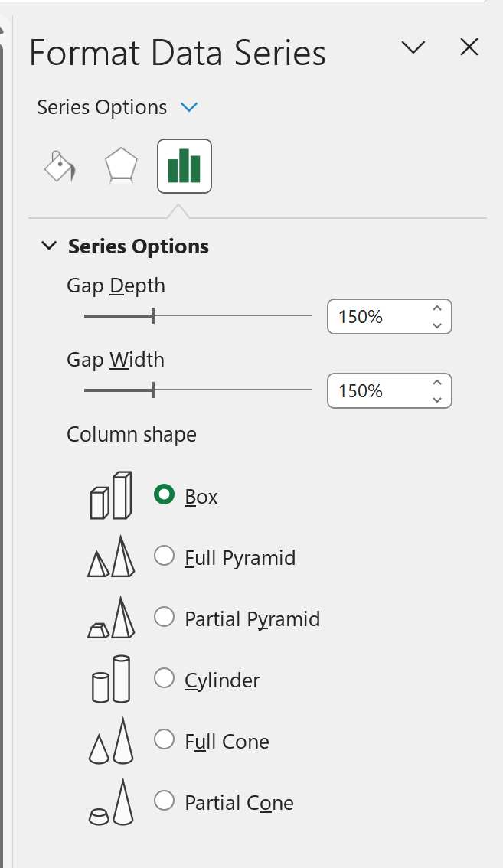The image size is (503, 868).
Task: Open the pane position menu chevron
Action: (x=413, y=47)
